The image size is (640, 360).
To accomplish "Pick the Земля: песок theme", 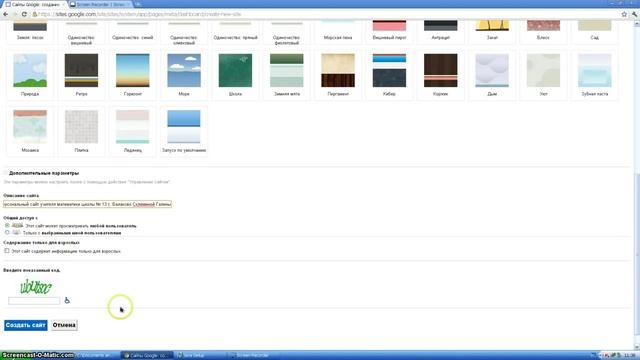I will pyautogui.click(x=30, y=26).
